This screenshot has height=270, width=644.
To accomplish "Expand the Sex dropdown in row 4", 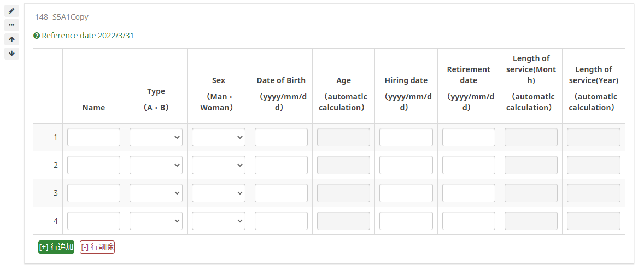I will point(218,221).
